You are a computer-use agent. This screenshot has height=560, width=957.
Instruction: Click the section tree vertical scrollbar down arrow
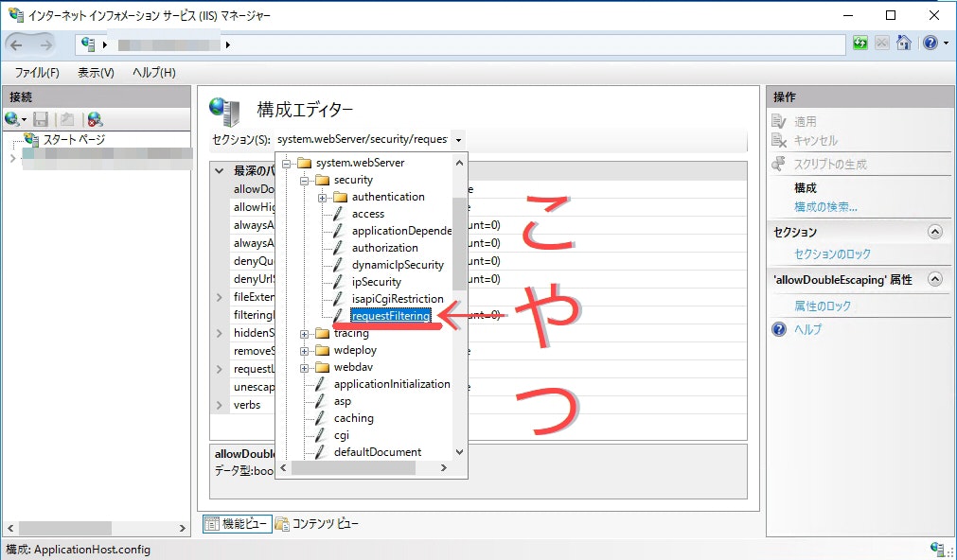pos(460,452)
